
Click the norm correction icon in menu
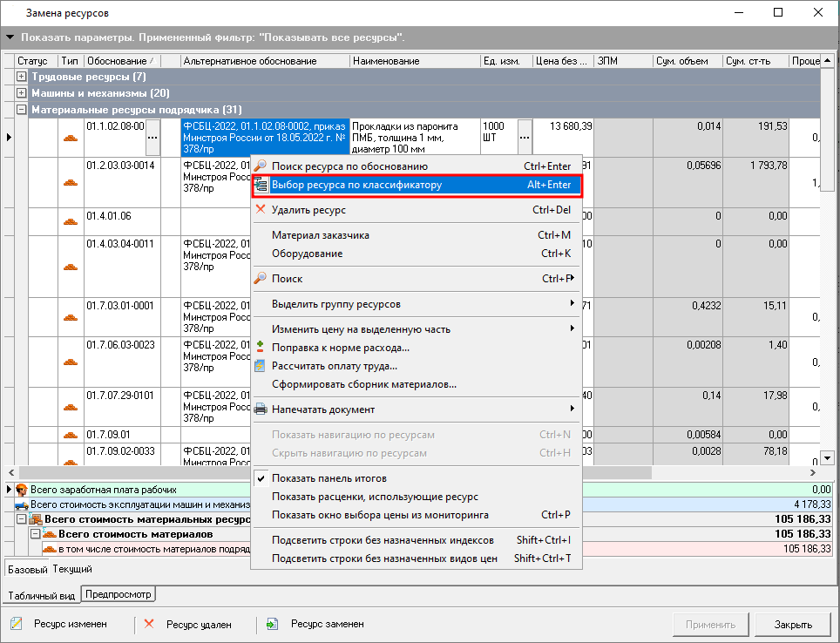click(x=260, y=348)
